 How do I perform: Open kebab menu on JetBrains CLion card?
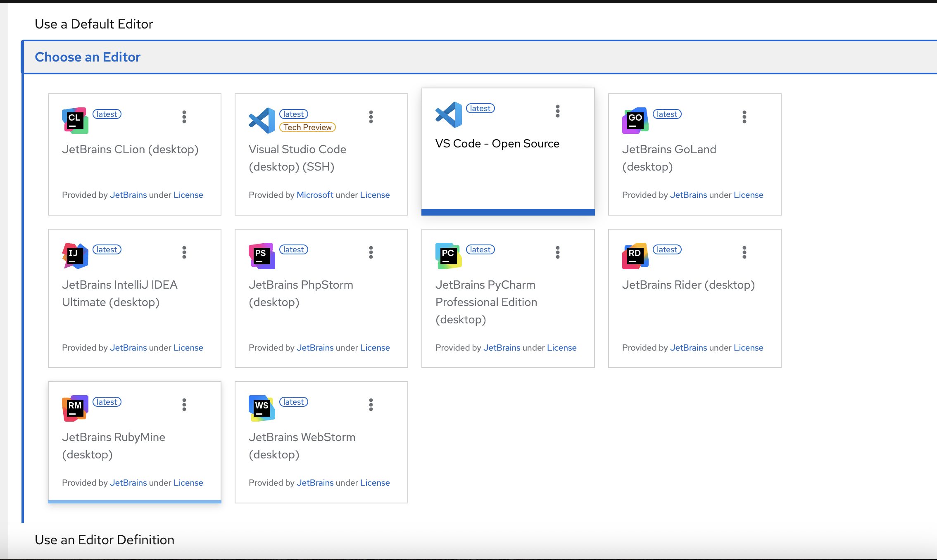coord(184,117)
